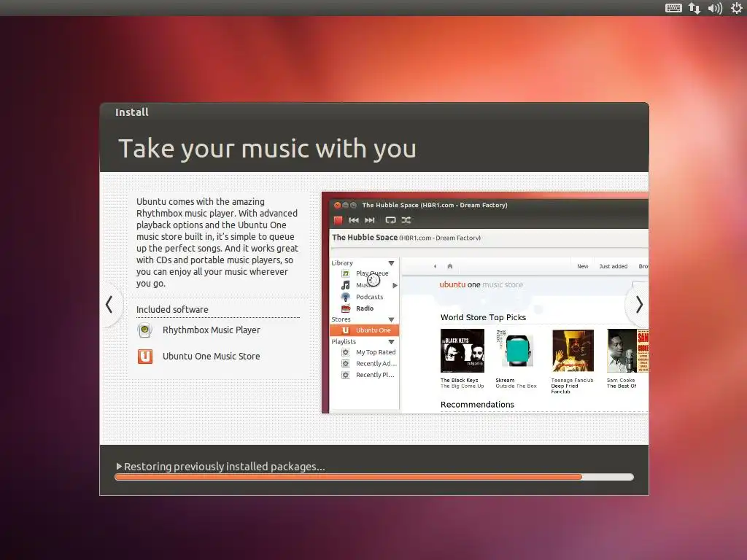Image resolution: width=747 pixels, height=560 pixels.
Task: Open the Recently Added playlist
Action: 376,363
